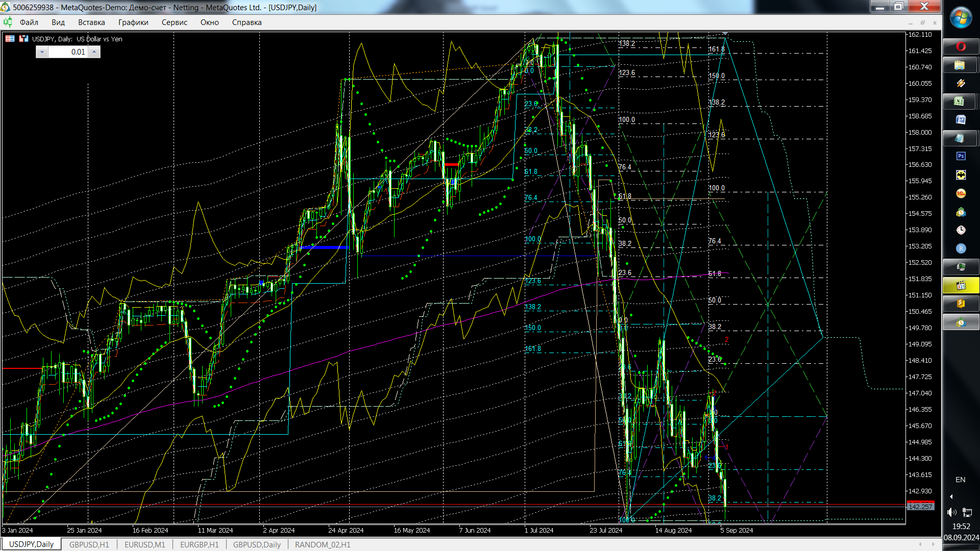Image resolution: width=980 pixels, height=551 pixels.
Task: Click the Depth of Market icon on chart
Action: coord(10,39)
